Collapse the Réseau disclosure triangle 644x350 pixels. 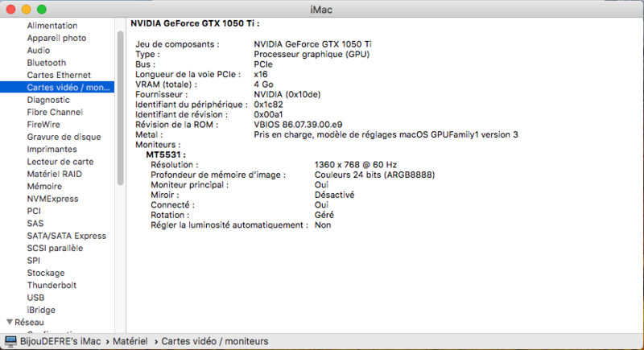pos(10,322)
